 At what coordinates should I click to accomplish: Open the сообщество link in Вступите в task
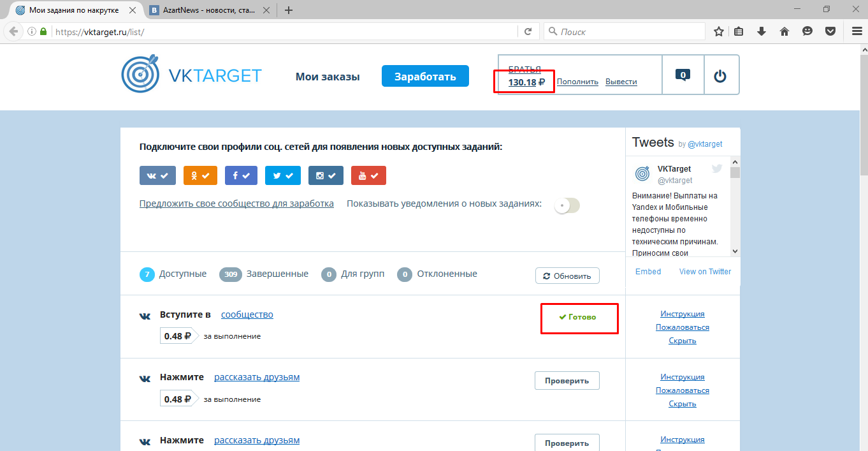pos(247,314)
